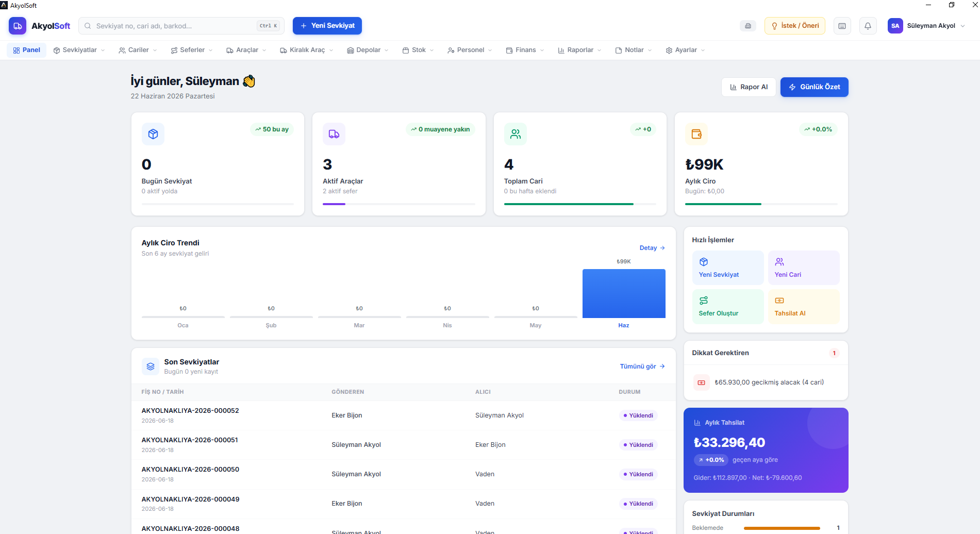Open shipment AKYOLNAKLIYA-2026-000050 row

coord(404,474)
